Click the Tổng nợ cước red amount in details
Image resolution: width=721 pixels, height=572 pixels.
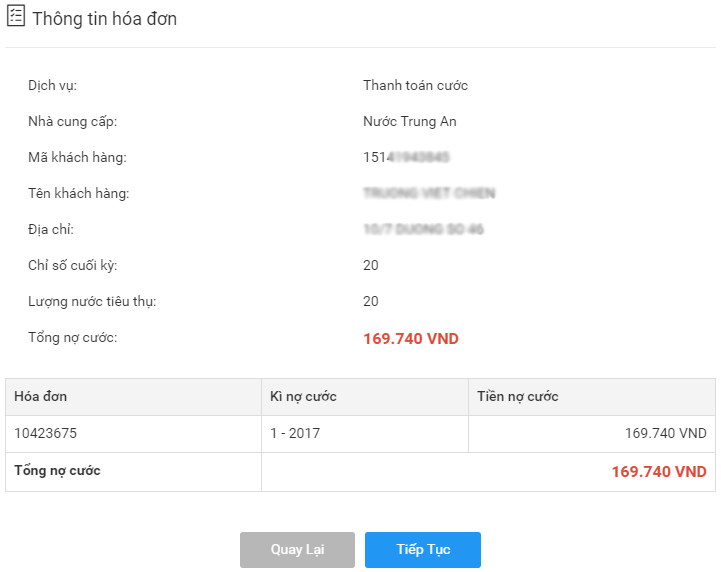pyautogui.click(x=411, y=339)
